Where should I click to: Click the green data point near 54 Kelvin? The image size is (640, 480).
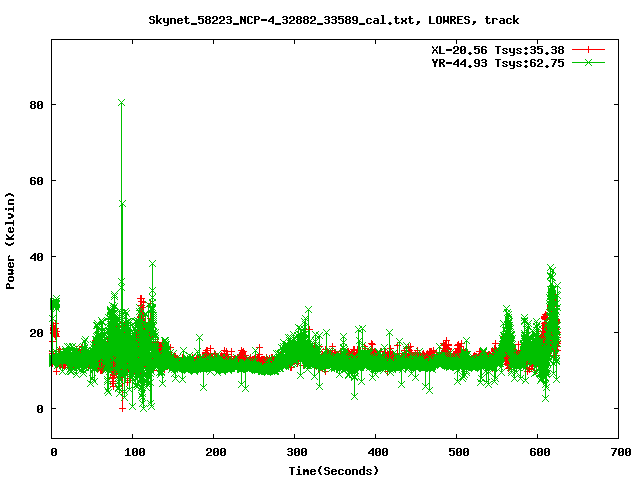point(122,203)
